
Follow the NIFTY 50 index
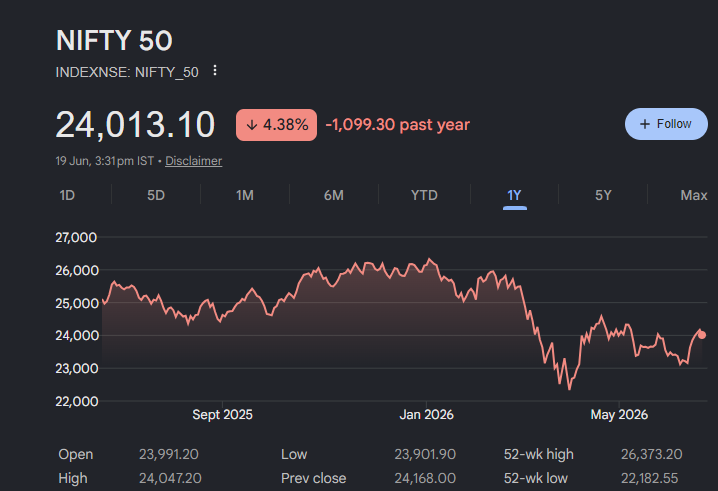pyautogui.click(x=666, y=124)
